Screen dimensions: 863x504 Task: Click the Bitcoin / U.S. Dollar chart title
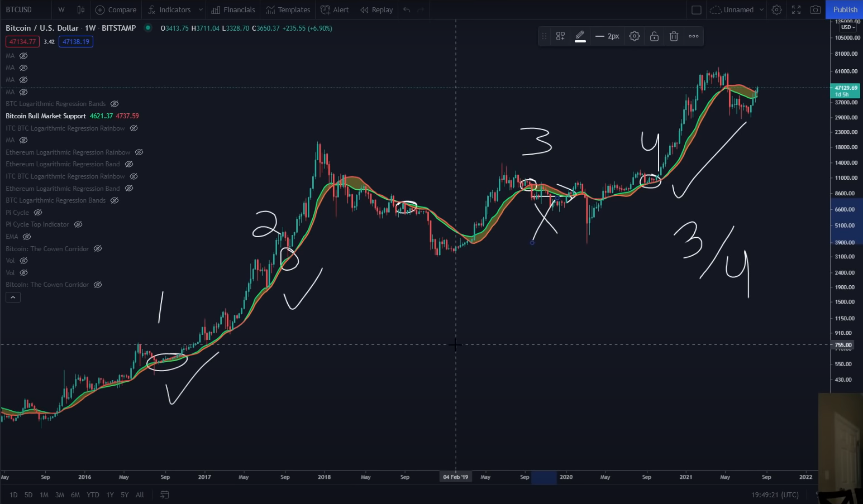click(42, 28)
